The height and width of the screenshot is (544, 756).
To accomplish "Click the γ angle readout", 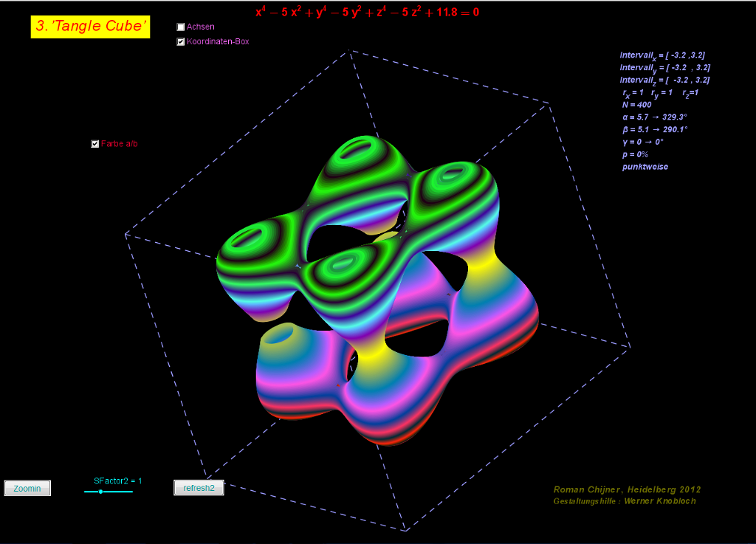I will (642, 142).
